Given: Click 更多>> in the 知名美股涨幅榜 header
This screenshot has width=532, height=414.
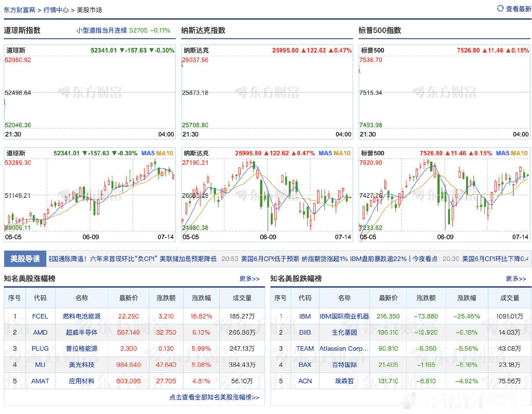Looking at the screenshot, I should coord(249,279).
